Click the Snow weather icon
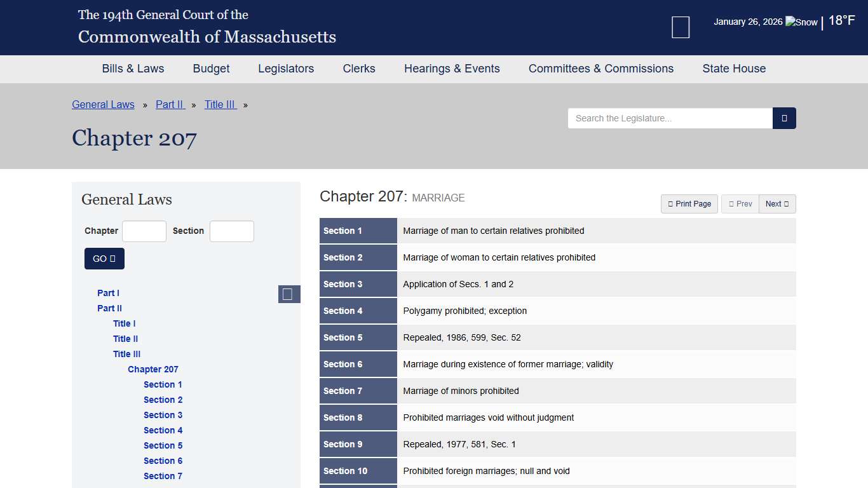This screenshot has height=488, width=868. point(801,22)
